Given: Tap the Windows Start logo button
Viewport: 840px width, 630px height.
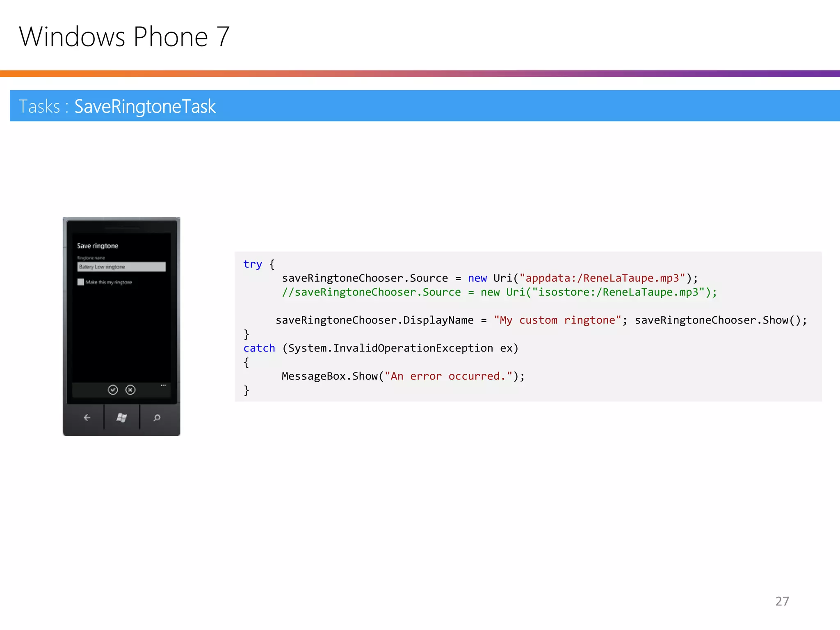Looking at the screenshot, I should tap(121, 418).
